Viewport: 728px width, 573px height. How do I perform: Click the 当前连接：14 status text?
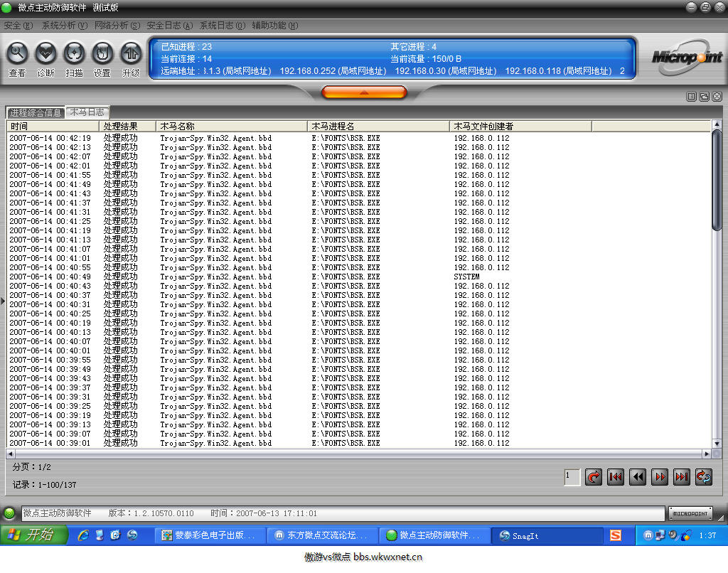click(x=186, y=59)
